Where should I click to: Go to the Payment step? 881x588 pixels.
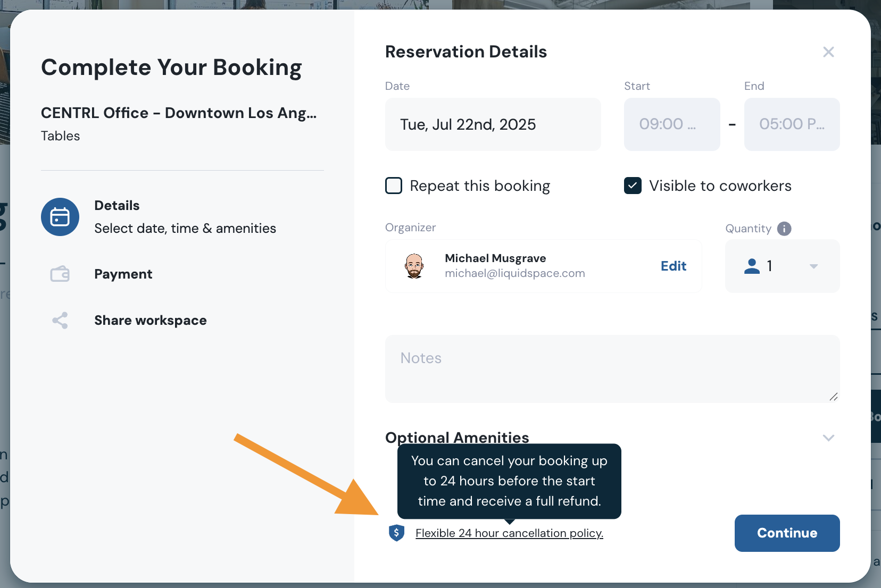coord(123,274)
